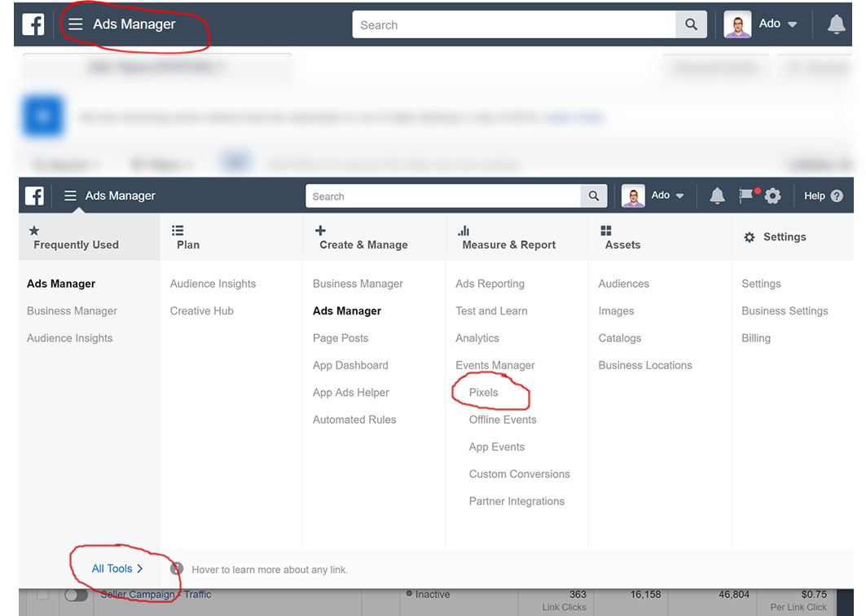Click the flag icon with red dot

pyautogui.click(x=747, y=195)
